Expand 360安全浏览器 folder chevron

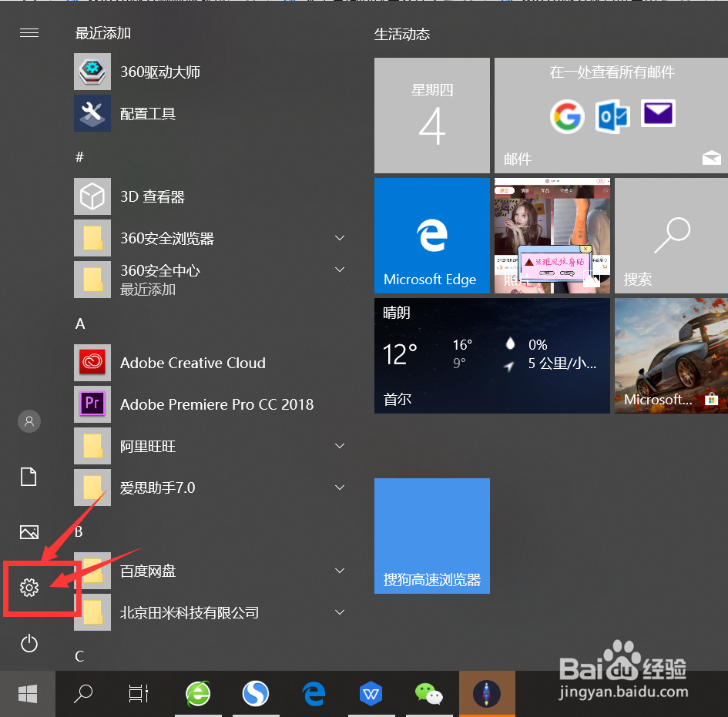coord(340,238)
